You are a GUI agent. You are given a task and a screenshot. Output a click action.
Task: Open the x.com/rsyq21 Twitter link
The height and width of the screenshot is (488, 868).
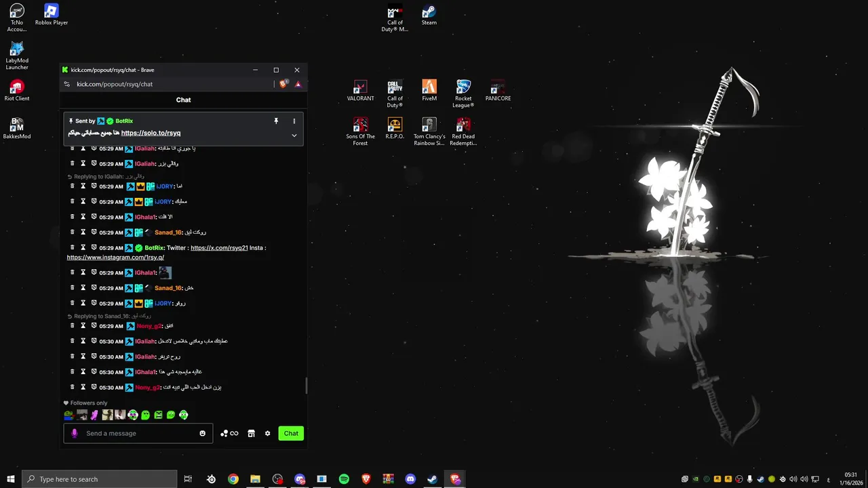pos(219,248)
